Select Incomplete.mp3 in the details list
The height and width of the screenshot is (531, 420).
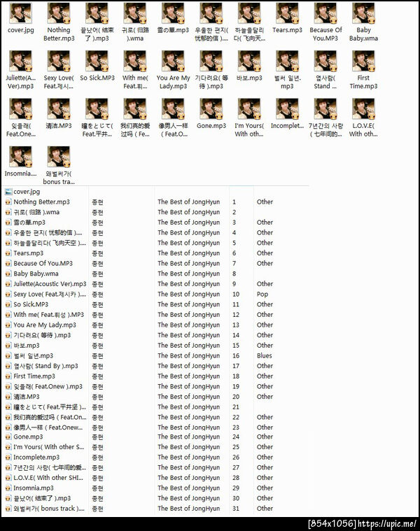(x=36, y=457)
